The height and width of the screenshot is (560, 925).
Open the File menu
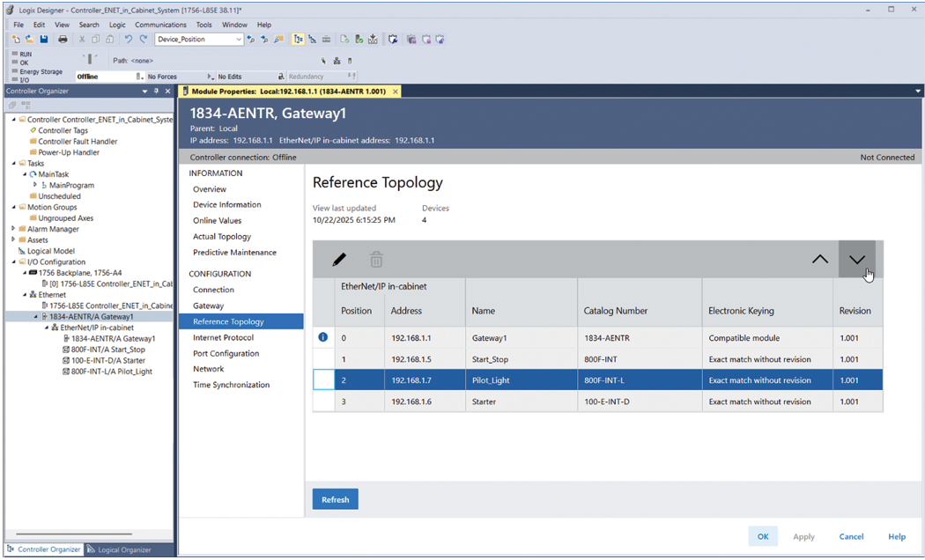pos(18,25)
